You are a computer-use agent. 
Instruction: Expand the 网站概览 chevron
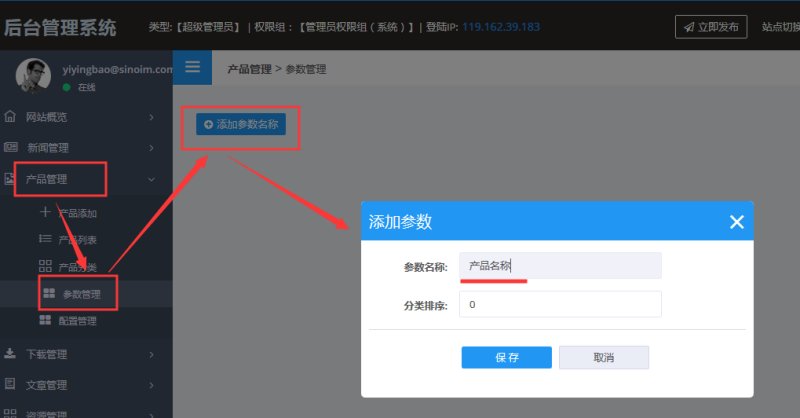152,117
